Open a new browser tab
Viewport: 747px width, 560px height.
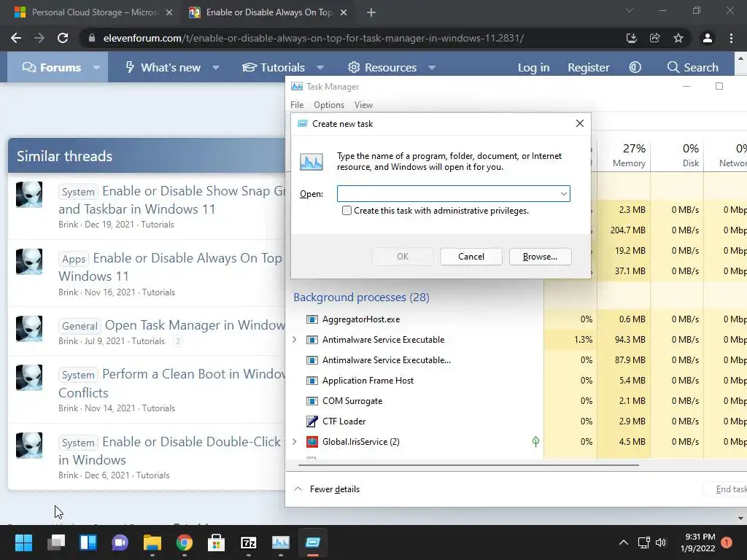tap(371, 13)
